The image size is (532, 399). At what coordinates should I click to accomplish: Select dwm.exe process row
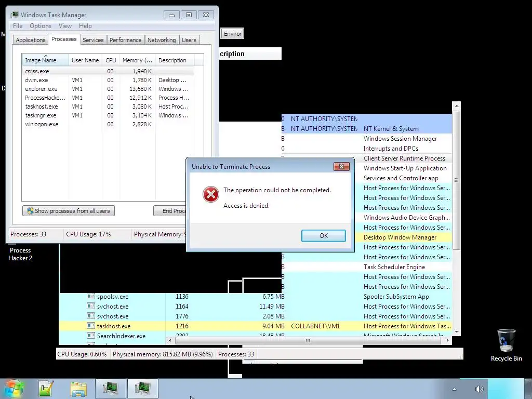point(108,80)
